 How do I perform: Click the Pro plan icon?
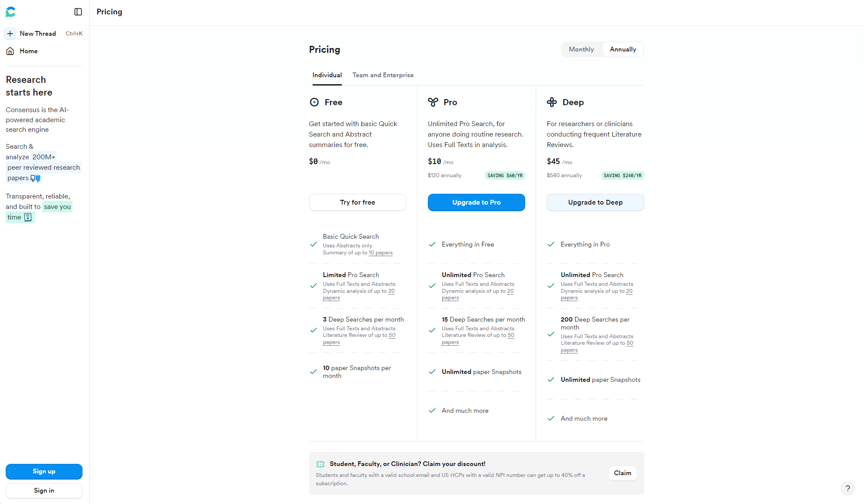(x=433, y=102)
